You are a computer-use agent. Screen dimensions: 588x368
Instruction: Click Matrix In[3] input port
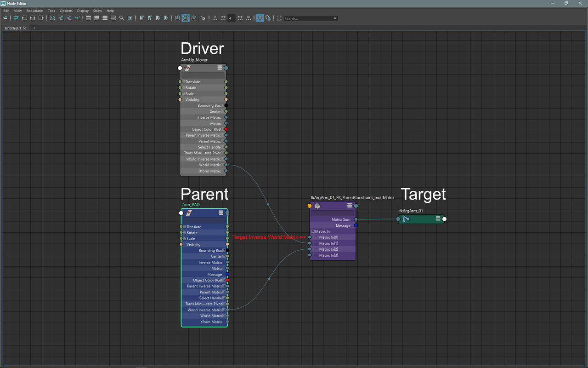pos(310,255)
